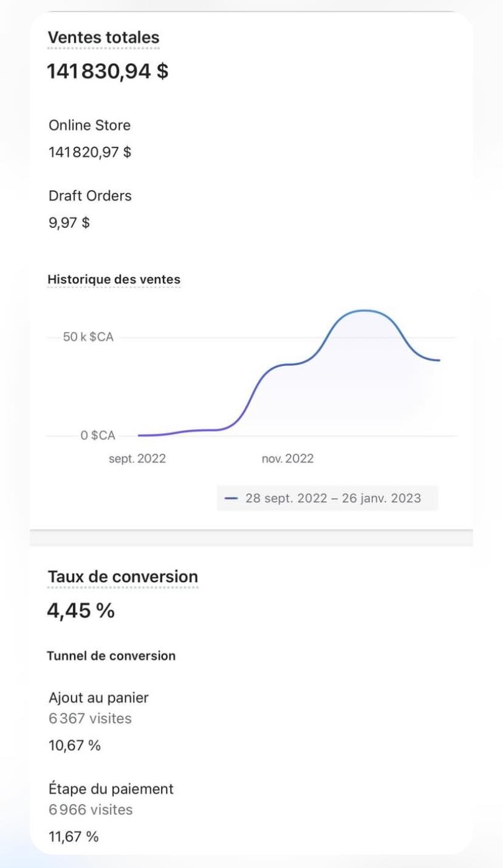Select the 141 830,94 $ total sales amount
Screen dimensions: 503x868
pyautogui.click(x=108, y=72)
